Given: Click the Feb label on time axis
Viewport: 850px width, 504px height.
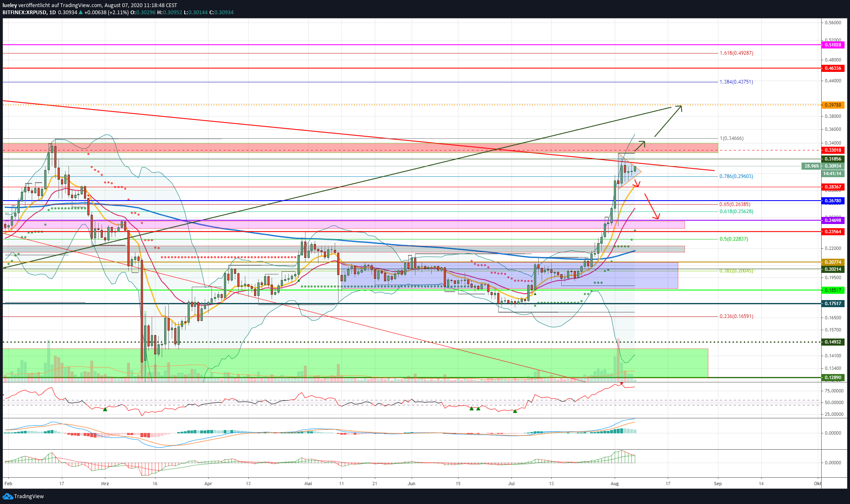Looking at the screenshot, I should point(8,484).
